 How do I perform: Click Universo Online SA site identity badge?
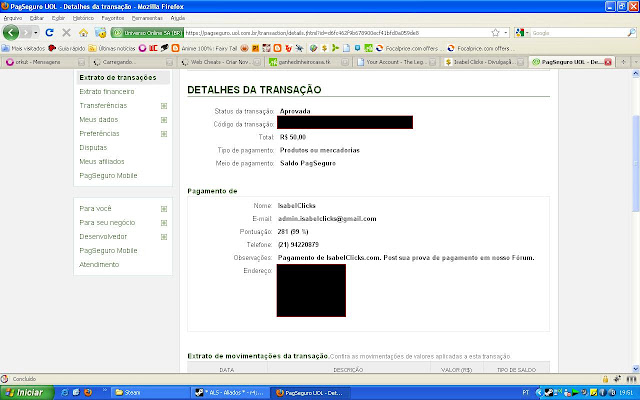point(147,33)
